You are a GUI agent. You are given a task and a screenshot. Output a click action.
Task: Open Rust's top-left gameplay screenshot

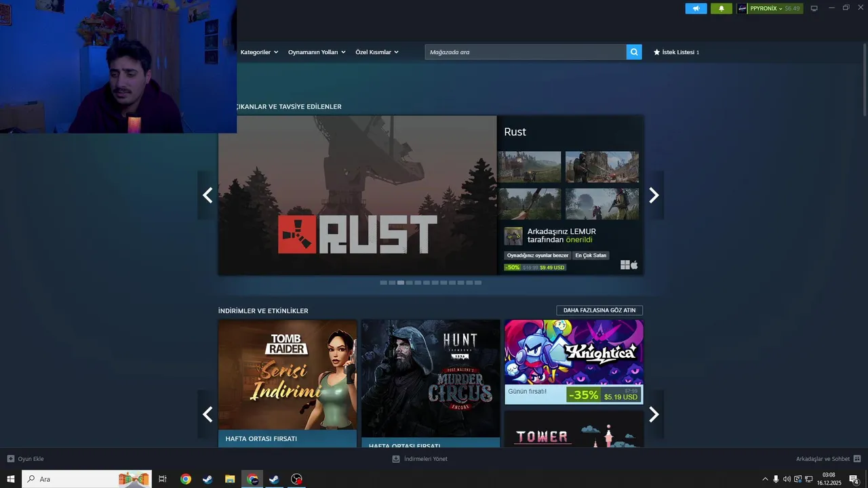530,167
